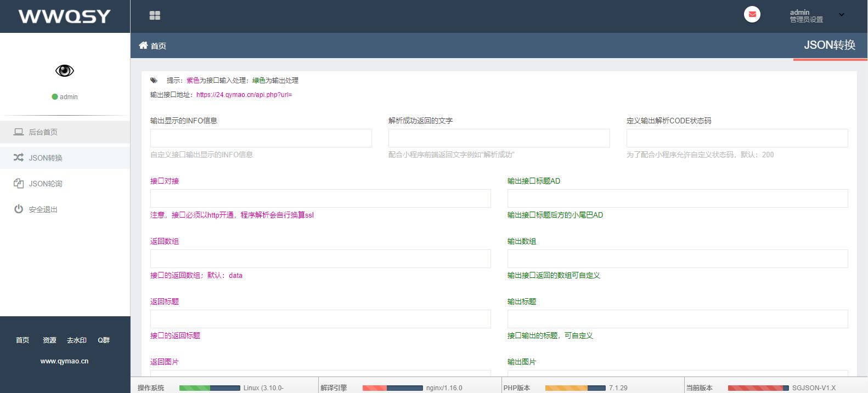Screen dimensions: 868x393
Task: Open the red mail envelope icon
Action: 752,15
